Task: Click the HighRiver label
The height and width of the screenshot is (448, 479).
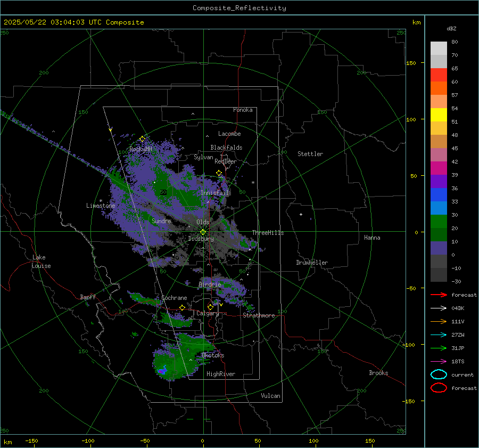Action: pyautogui.click(x=221, y=374)
